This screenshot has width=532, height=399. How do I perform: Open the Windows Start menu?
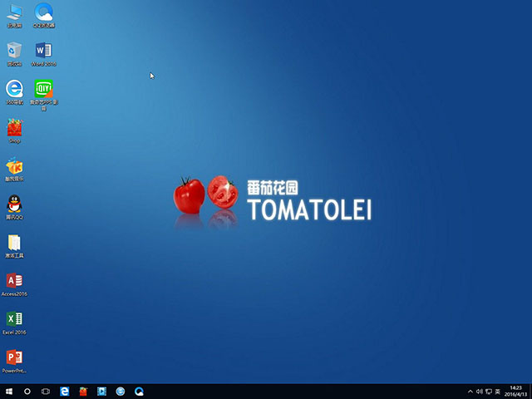tap(9, 392)
